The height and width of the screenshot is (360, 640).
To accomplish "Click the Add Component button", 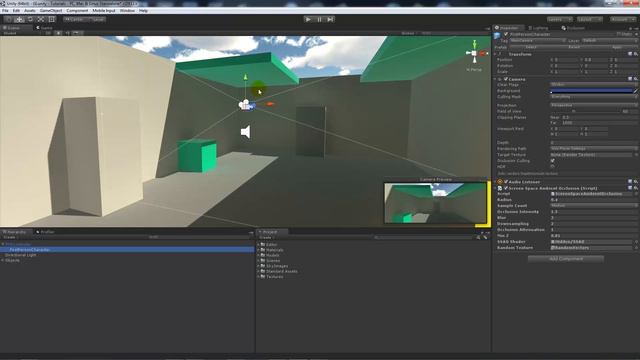I will [x=566, y=259].
